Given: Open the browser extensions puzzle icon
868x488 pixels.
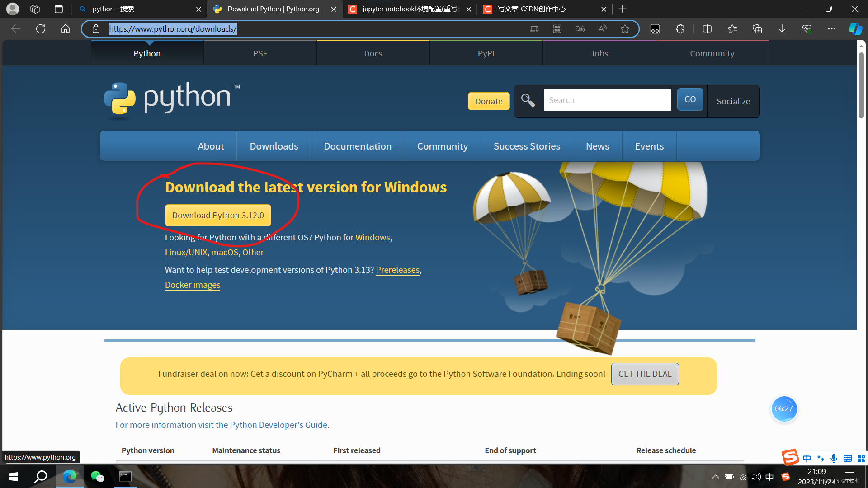Looking at the screenshot, I should [680, 29].
